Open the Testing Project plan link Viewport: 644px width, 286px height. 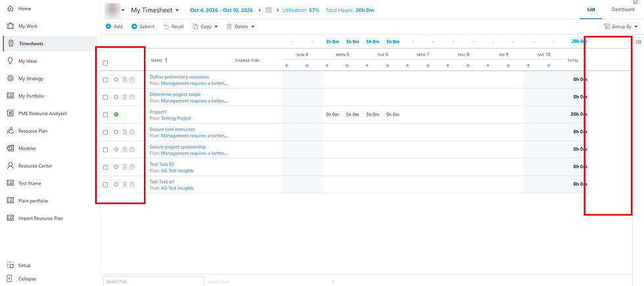tap(176, 118)
